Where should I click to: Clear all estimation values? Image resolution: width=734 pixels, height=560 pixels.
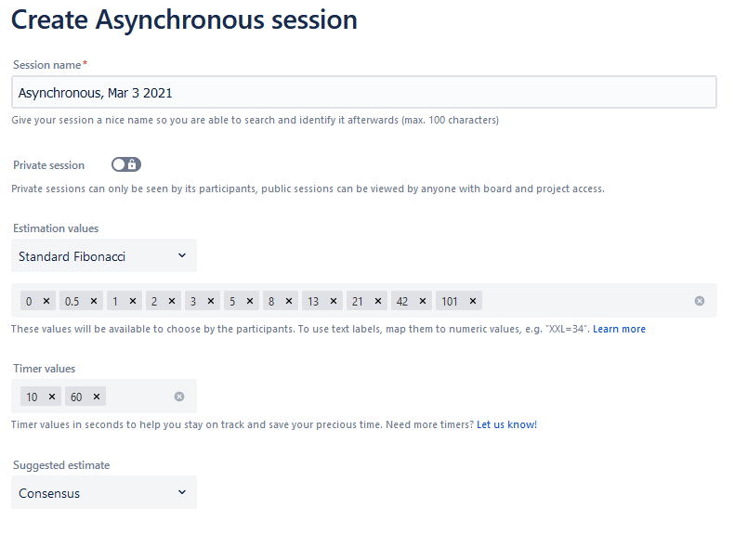click(x=700, y=301)
